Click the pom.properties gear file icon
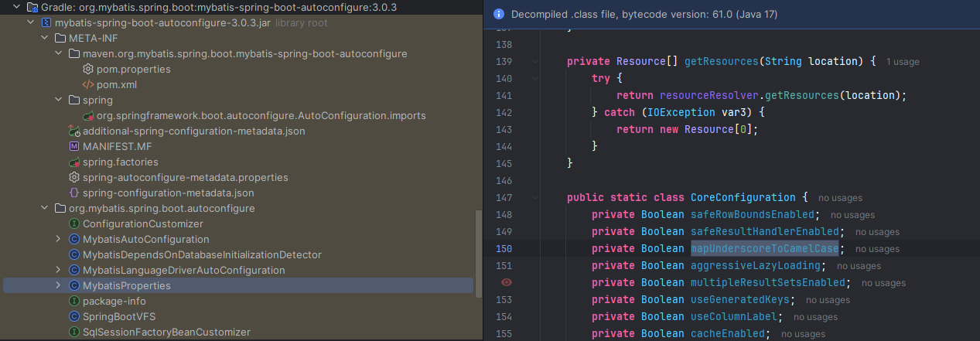 click(x=88, y=69)
